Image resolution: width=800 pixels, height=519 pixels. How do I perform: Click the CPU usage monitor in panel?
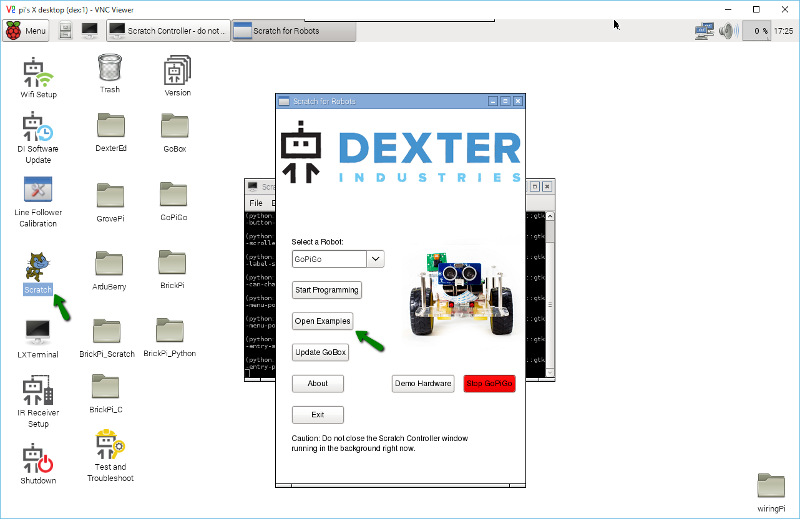[756, 31]
